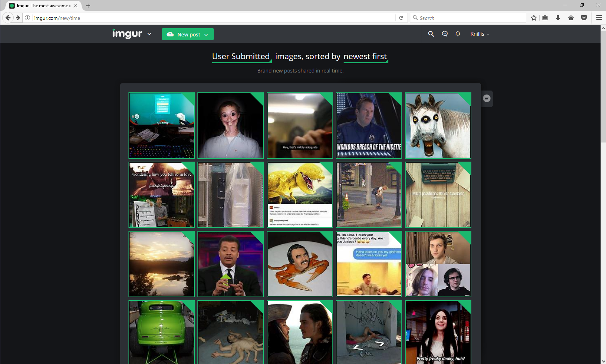Open a new browser tab with plus icon
Viewport: 606px width, 364px height.
tap(88, 6)
